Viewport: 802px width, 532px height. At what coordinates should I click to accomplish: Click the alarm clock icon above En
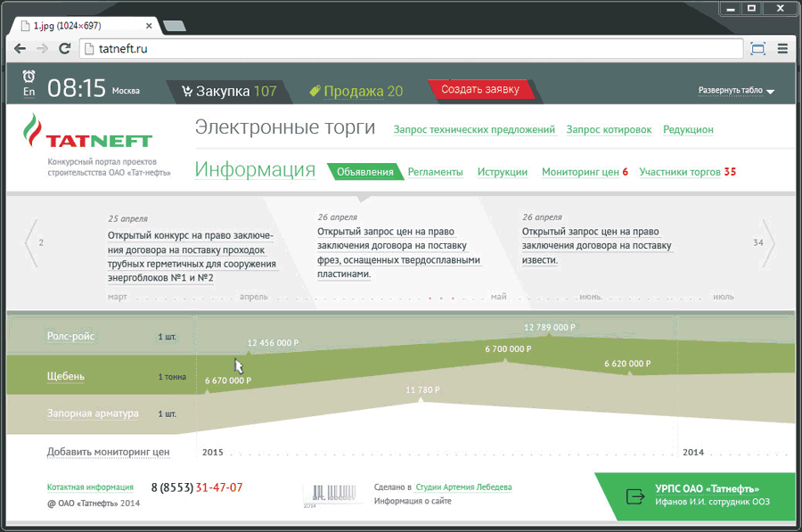pyautogui.click(x=29, y=77)
